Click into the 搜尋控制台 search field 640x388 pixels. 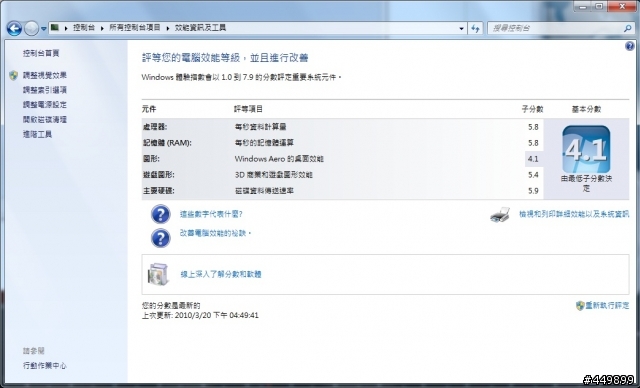click(x=555, y=28)
